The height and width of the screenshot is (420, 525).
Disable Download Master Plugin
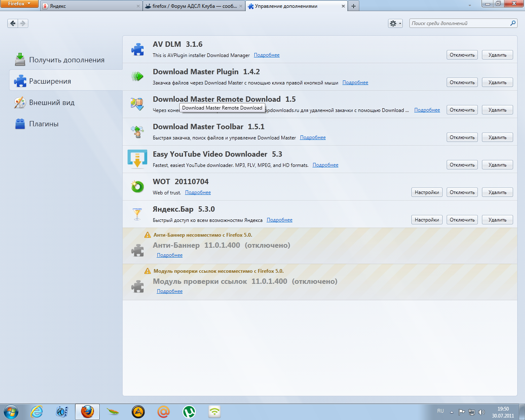[x=462, y=82]
